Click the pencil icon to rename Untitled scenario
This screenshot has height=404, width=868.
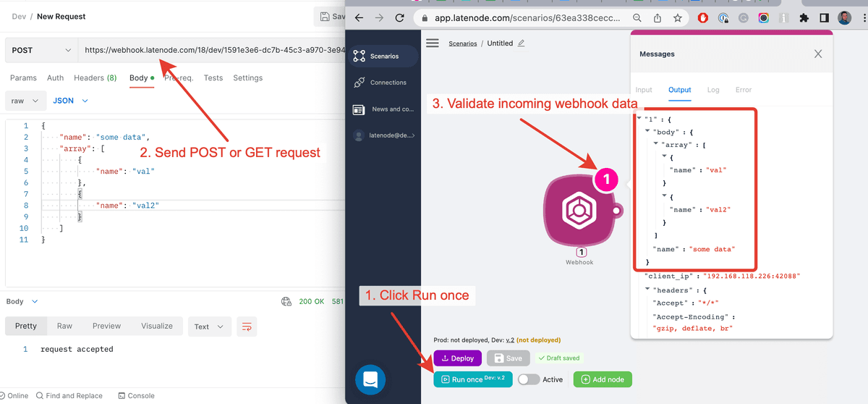(x=522, y=43)
